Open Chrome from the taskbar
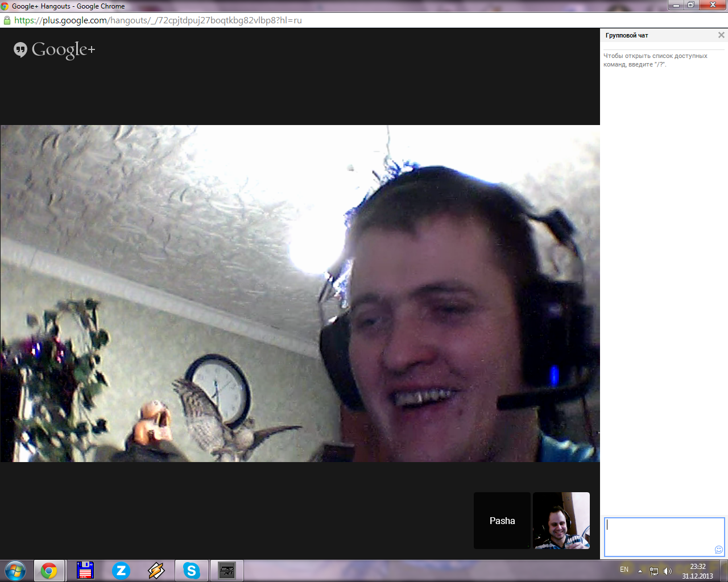This screenshot has height=582, width=728. (49, 571)
